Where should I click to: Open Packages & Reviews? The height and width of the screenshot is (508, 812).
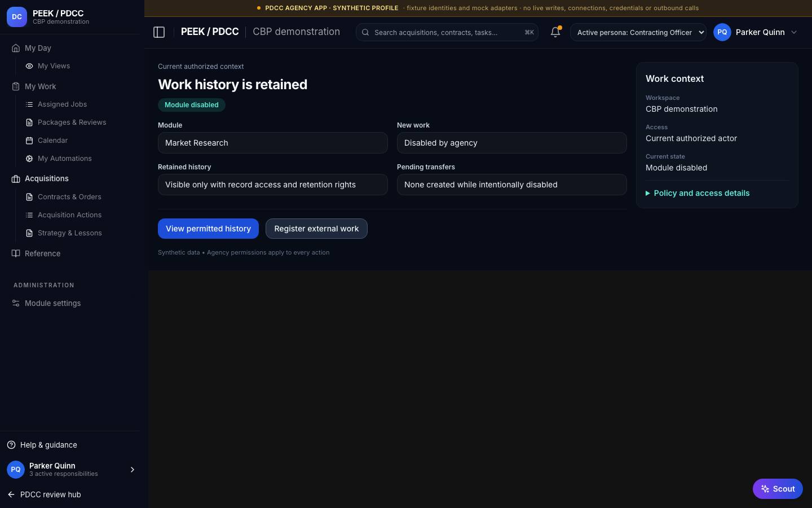click(72, 122)
